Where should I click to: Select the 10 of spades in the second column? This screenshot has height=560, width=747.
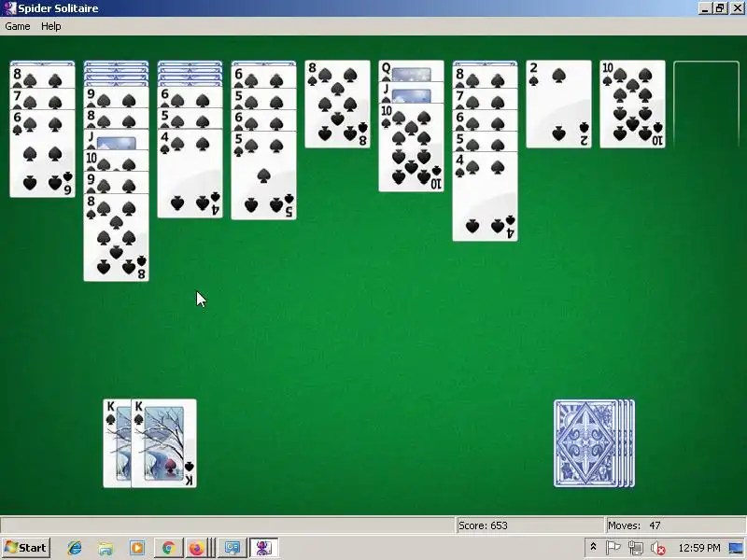tap(116, 161)
